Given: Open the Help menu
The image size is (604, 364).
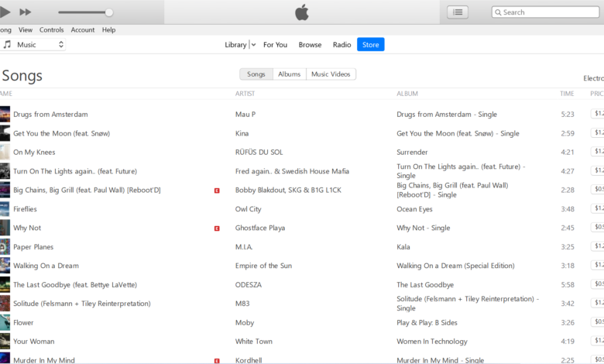Looking at the screenshot, I should coord(108,29).
